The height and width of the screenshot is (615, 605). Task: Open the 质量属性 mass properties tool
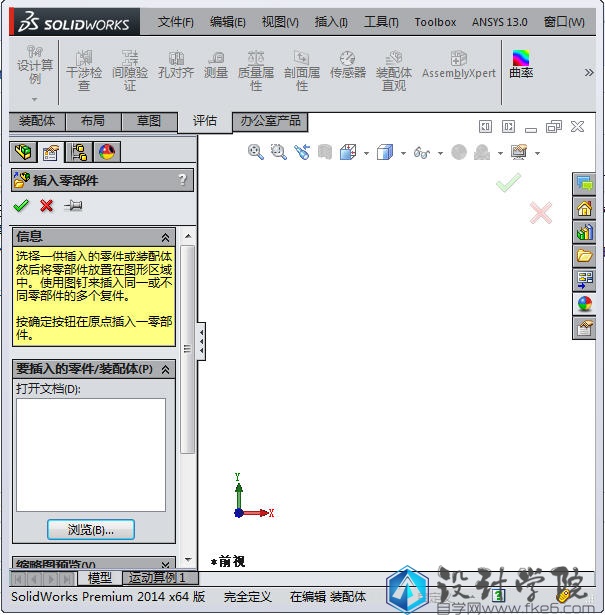tap(255, 71)
